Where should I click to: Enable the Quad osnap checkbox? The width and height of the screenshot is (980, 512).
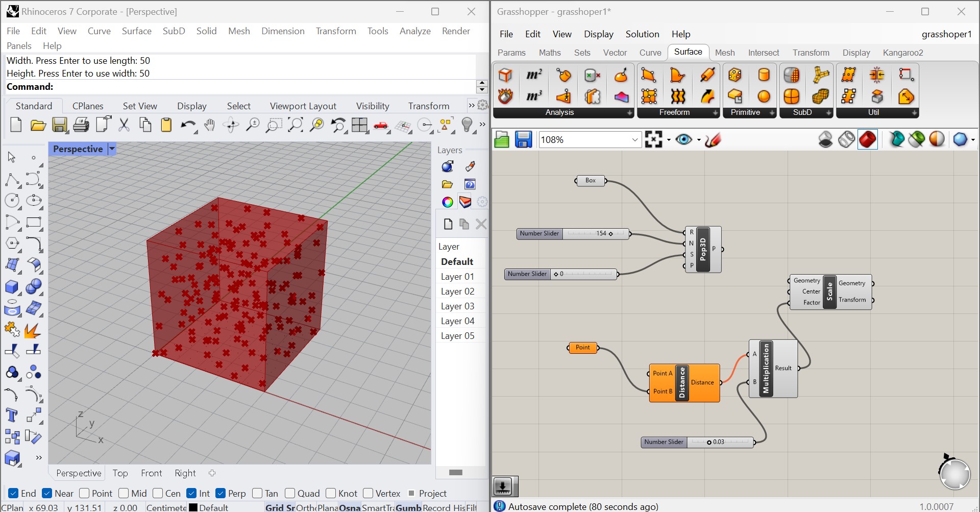(290, 493)
